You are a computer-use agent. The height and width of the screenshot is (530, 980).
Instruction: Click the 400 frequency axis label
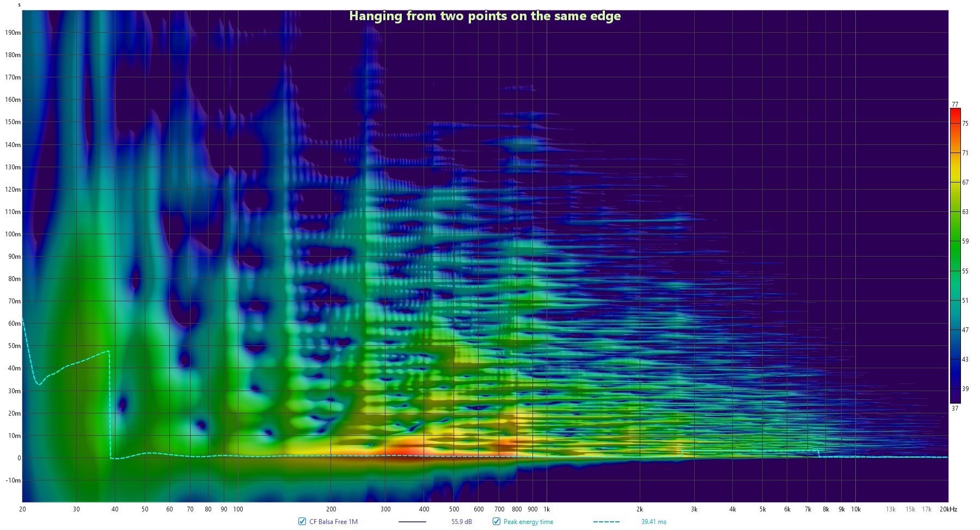[424, 509]
